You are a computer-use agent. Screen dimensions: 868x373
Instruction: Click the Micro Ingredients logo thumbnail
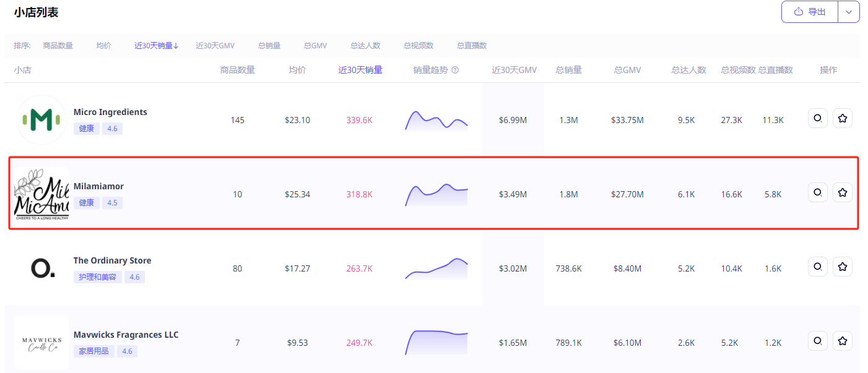(41, 120)
